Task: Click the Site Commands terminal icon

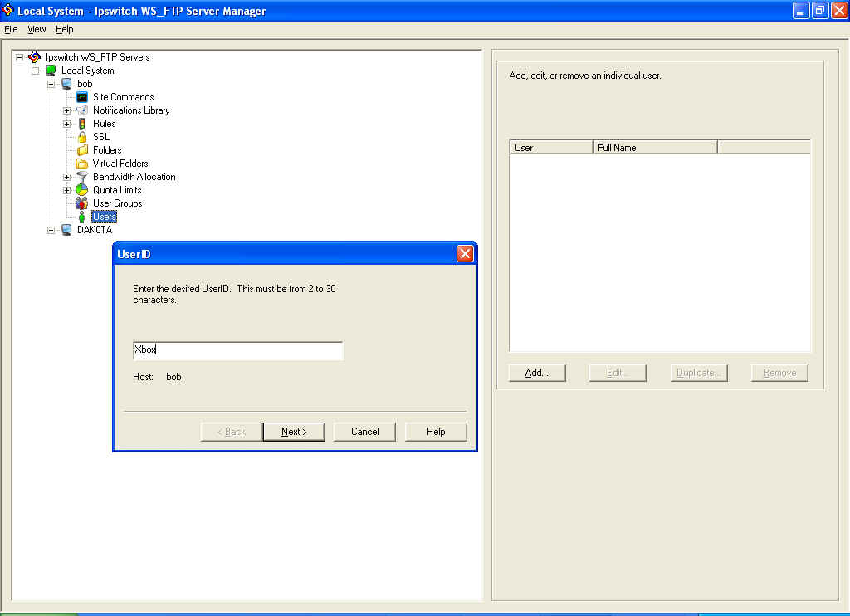Action: point(82,97)
